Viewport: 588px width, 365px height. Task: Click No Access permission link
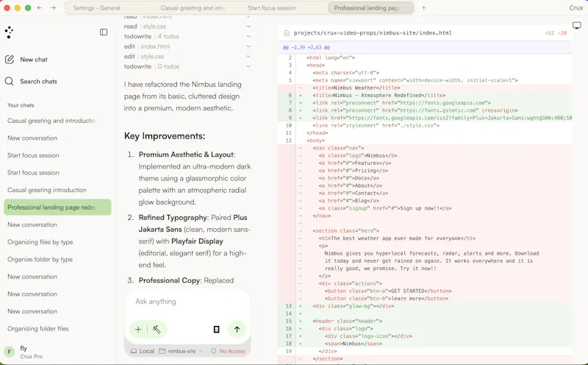point(232,351)
